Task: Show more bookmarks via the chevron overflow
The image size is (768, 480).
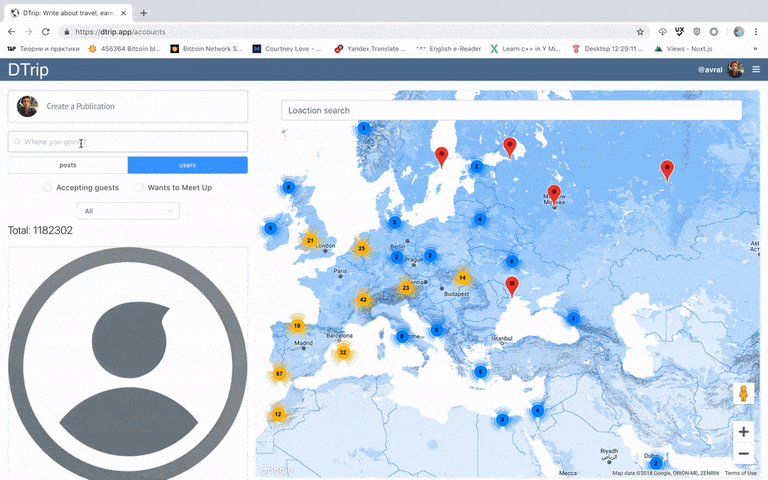Action: 755,48
